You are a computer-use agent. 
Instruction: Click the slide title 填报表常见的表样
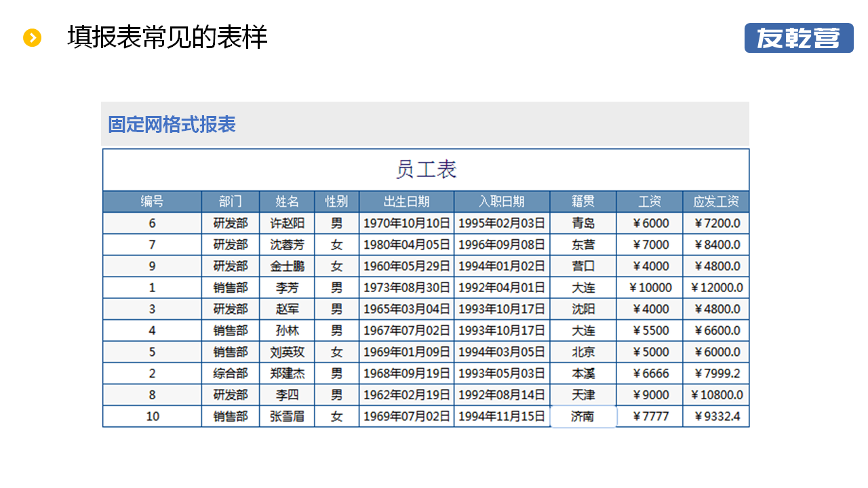167,37
